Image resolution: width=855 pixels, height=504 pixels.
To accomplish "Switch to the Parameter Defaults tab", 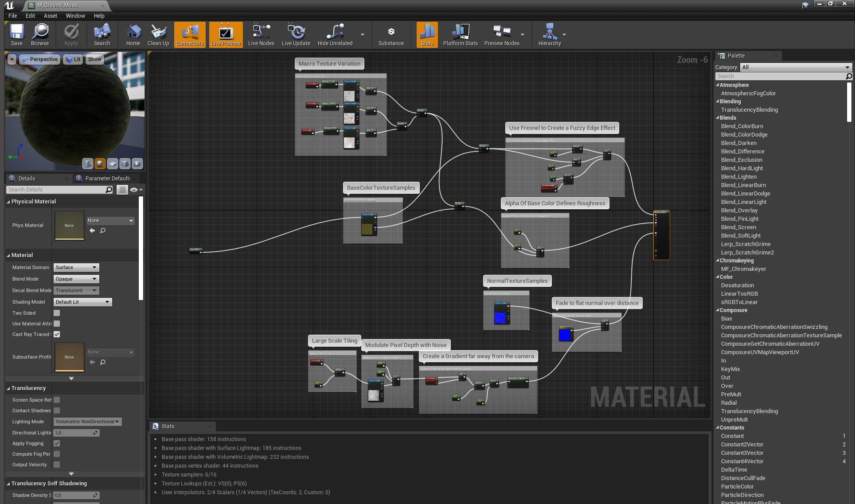I will 107,178.
